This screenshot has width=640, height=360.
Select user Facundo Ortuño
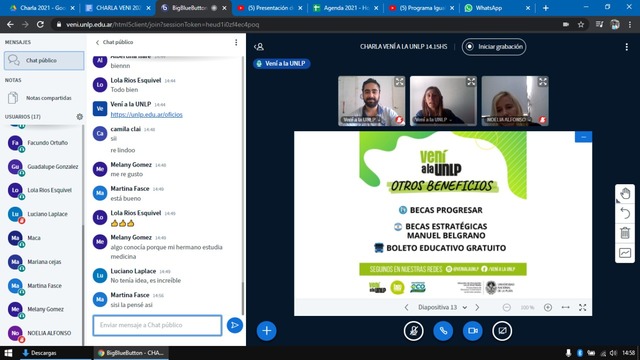point(43,143)
